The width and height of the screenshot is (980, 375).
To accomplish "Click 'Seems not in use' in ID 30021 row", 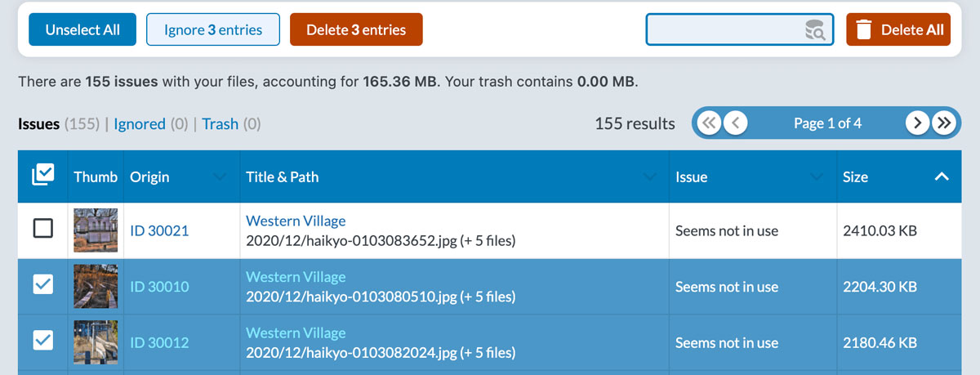I will tap(727, 230).
